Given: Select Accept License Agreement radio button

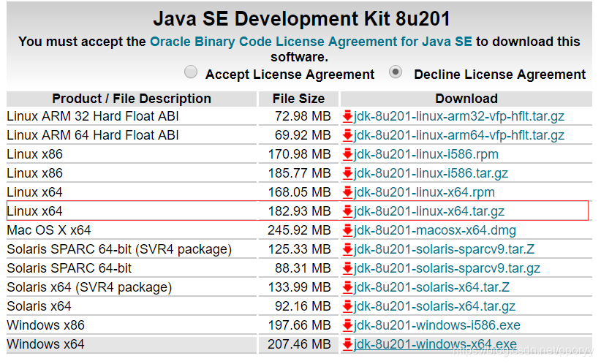Looking at the screenshot, I should (x=191, y=72).
